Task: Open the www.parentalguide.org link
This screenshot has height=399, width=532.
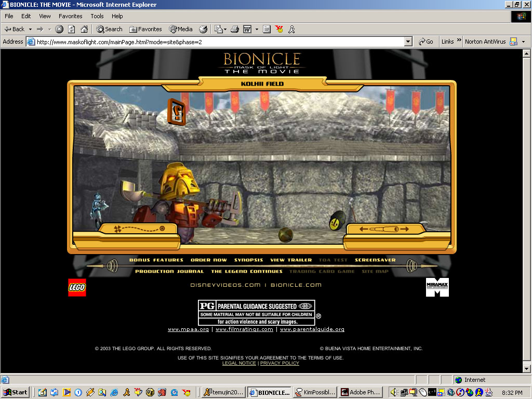Action: click(312, 329)
